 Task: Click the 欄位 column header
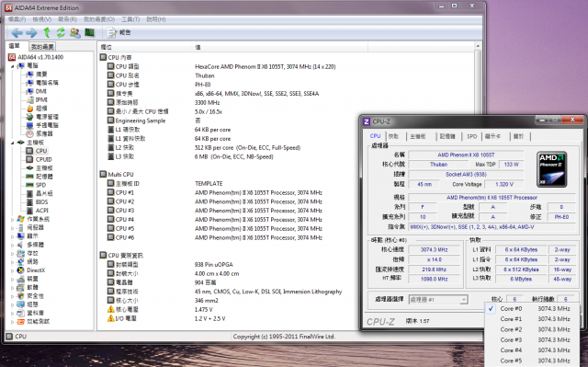145,47
